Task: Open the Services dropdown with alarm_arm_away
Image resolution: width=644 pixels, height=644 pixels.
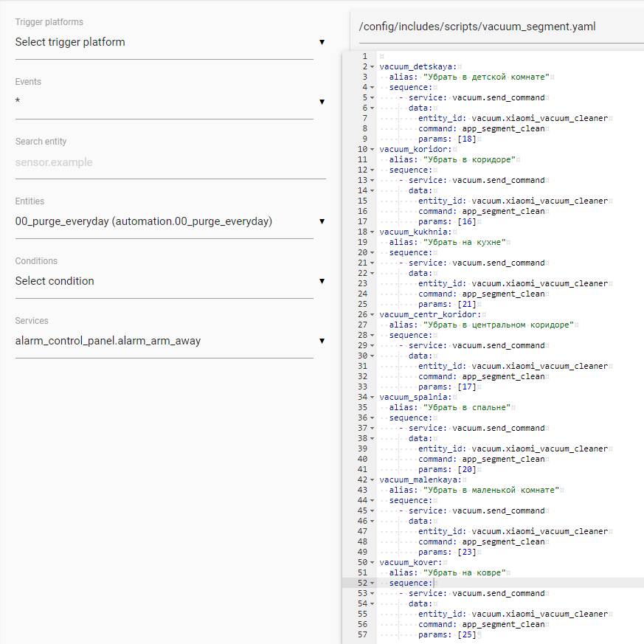Action: point(170,341)
